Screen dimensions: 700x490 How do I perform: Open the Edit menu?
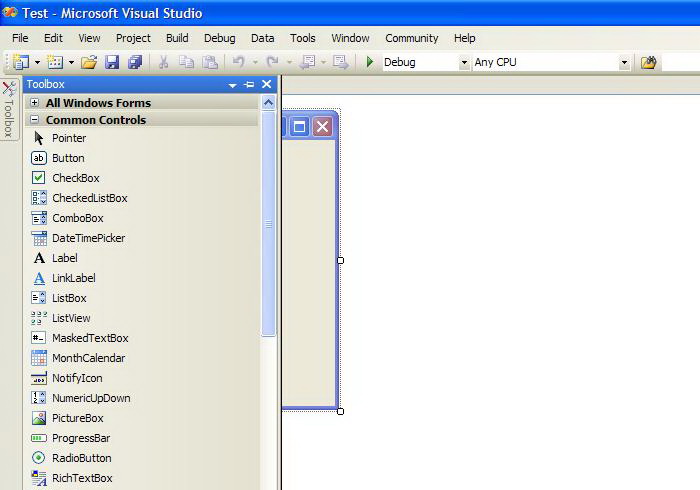(x=53, y=38)
